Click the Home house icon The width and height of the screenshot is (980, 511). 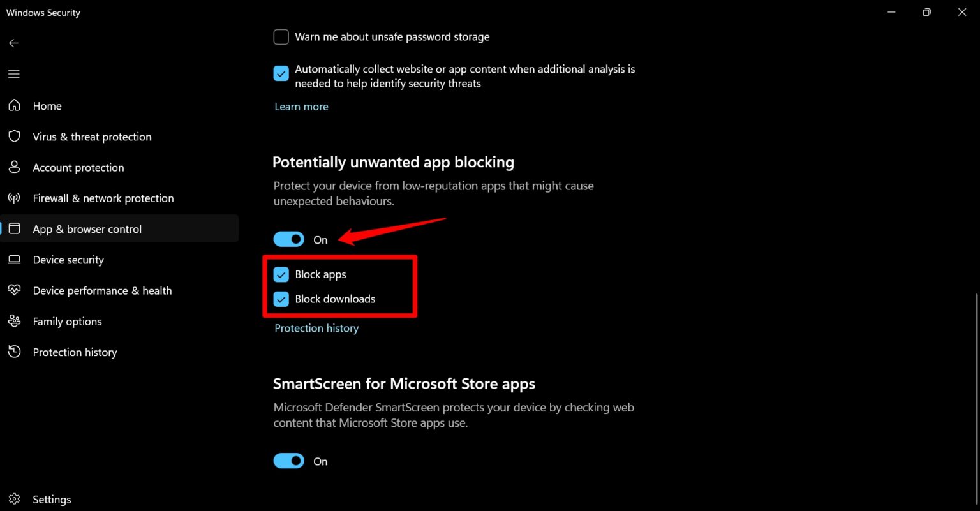point(14,105)
